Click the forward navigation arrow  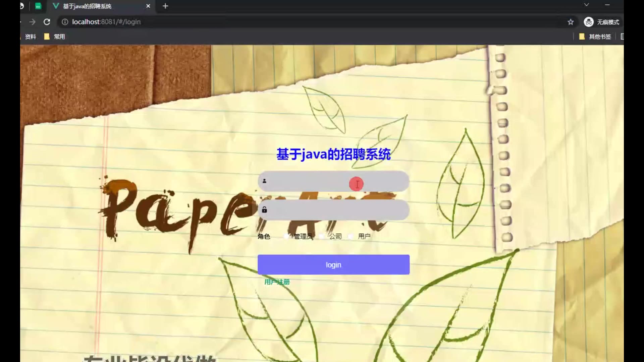tap(32, 22)
